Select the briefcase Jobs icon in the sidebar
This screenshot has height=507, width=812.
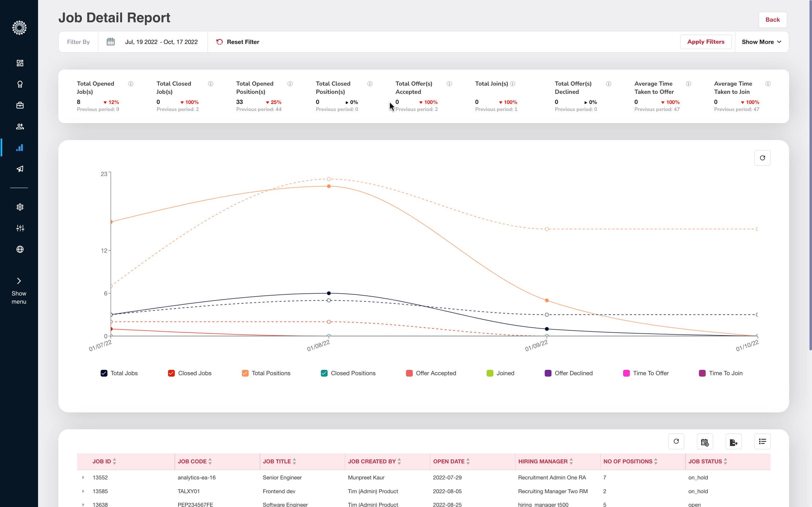(x=20, y=105)
